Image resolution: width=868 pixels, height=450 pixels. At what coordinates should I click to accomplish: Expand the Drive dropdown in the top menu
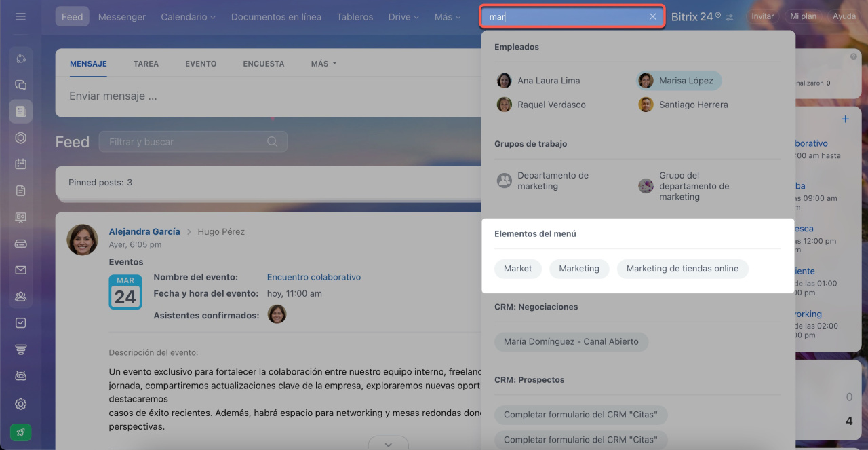[x=403, y=17]
